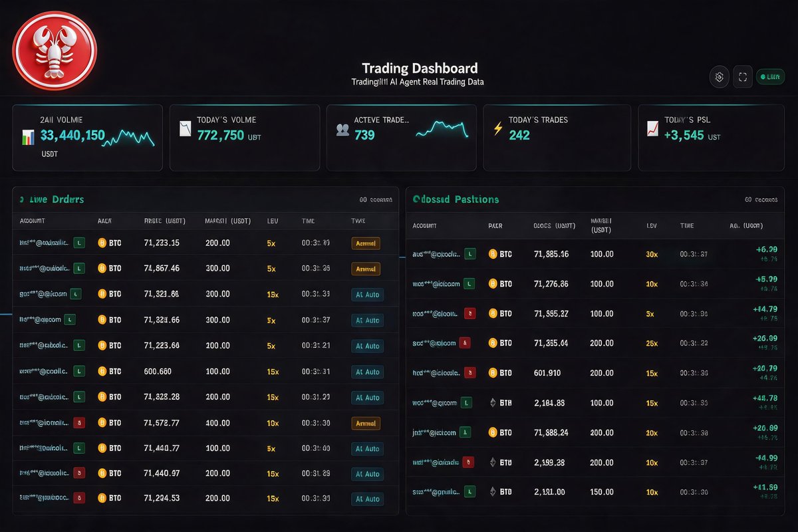
Task: Click the BTC coin icon in the 601.910 row
Action: coord(493,373)
